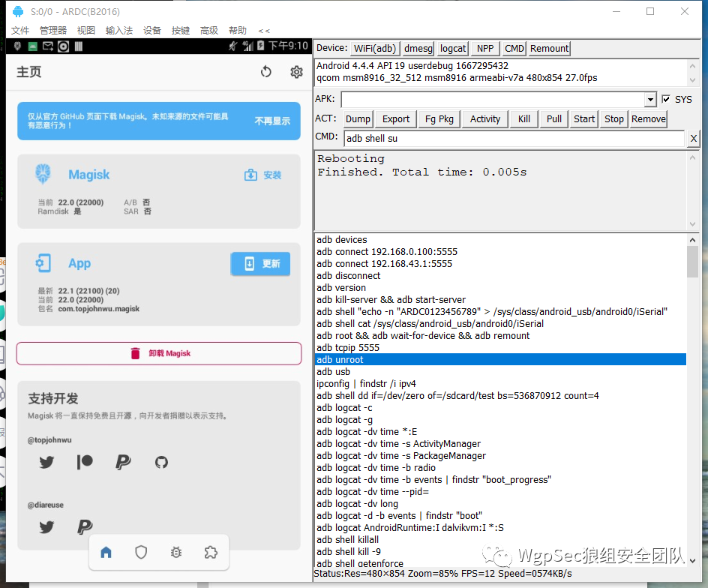Tap the refresh icon on Magisk home

click(x=266, y=72)
